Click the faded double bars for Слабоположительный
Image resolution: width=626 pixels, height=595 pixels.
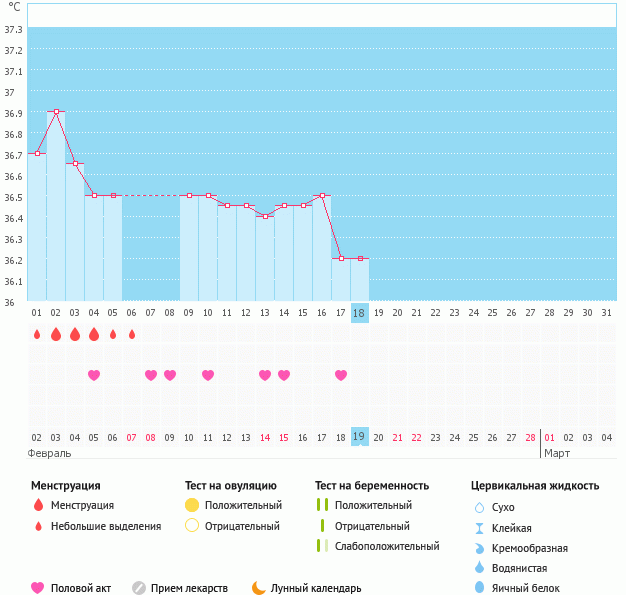coord(323,545)
